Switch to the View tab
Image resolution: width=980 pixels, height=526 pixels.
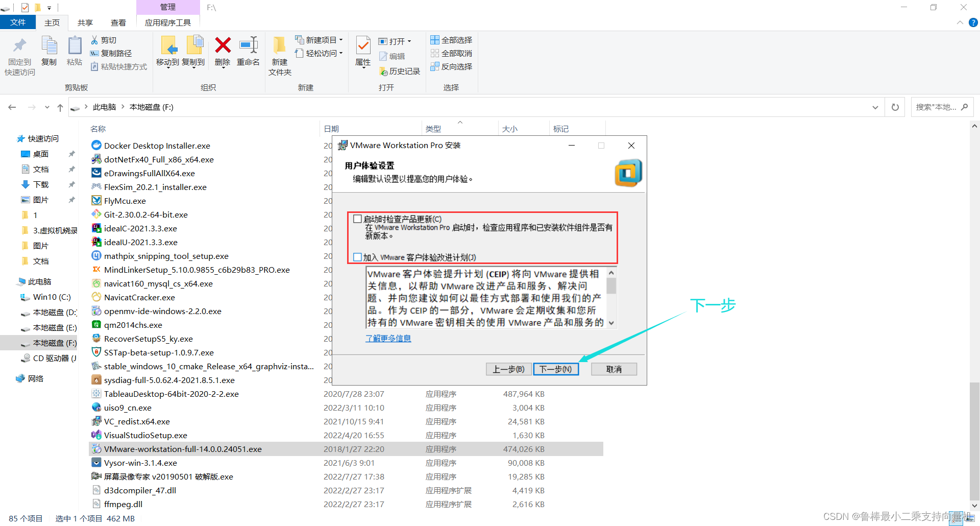(118, 22)
